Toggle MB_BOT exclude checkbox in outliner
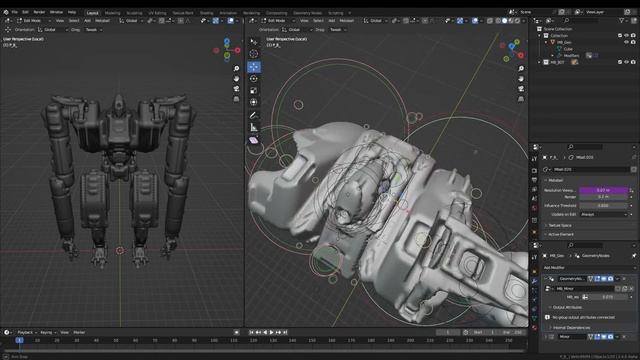 click(x=620, y=62)
